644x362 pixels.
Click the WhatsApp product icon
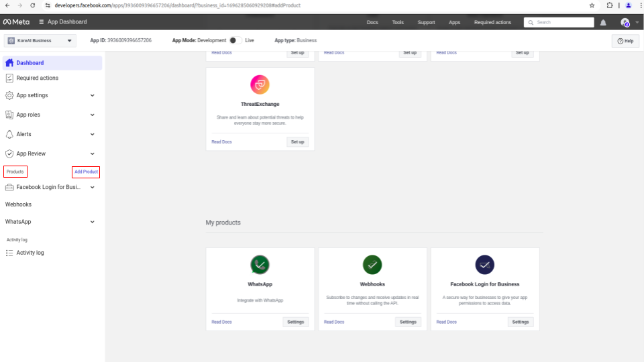coord(260,265)
